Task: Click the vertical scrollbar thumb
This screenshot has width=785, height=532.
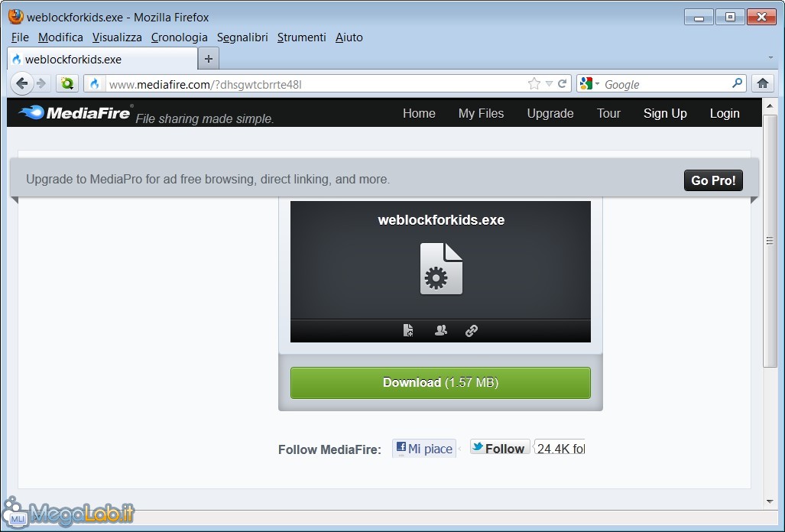Action: (770, 242)
